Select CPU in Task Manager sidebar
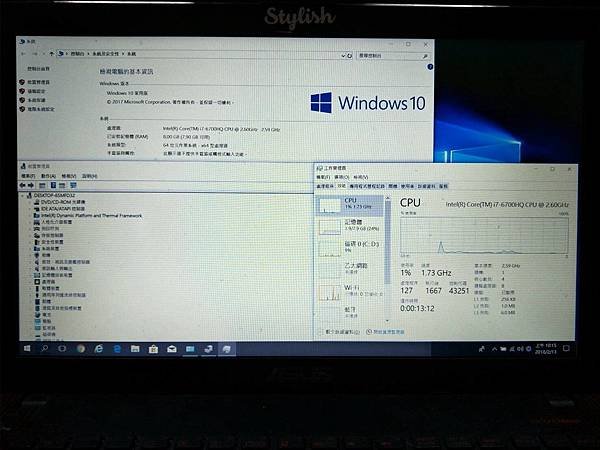The height and width of the screenshot is (450, 600). pyautogui.click(x=350, y=205)
